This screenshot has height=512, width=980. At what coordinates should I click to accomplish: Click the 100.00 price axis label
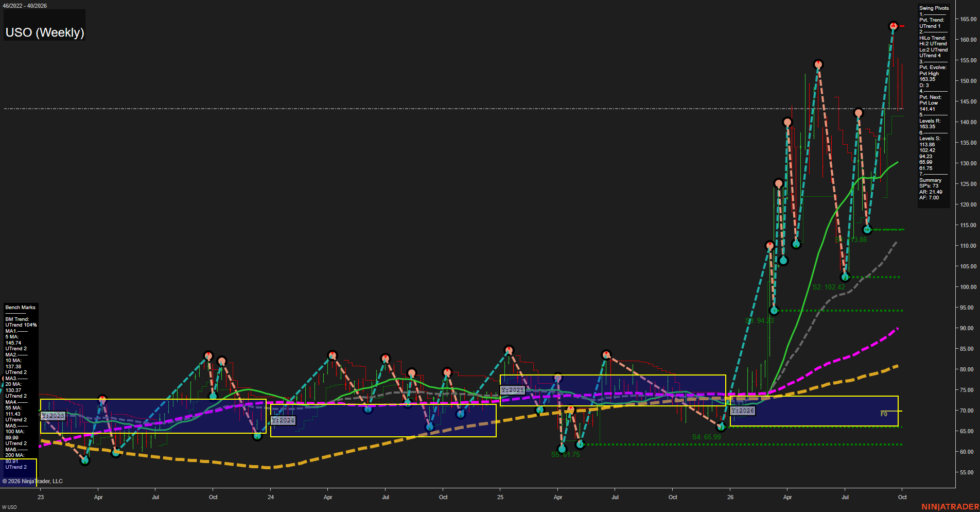pyautogui.click(x=968, y=287)
